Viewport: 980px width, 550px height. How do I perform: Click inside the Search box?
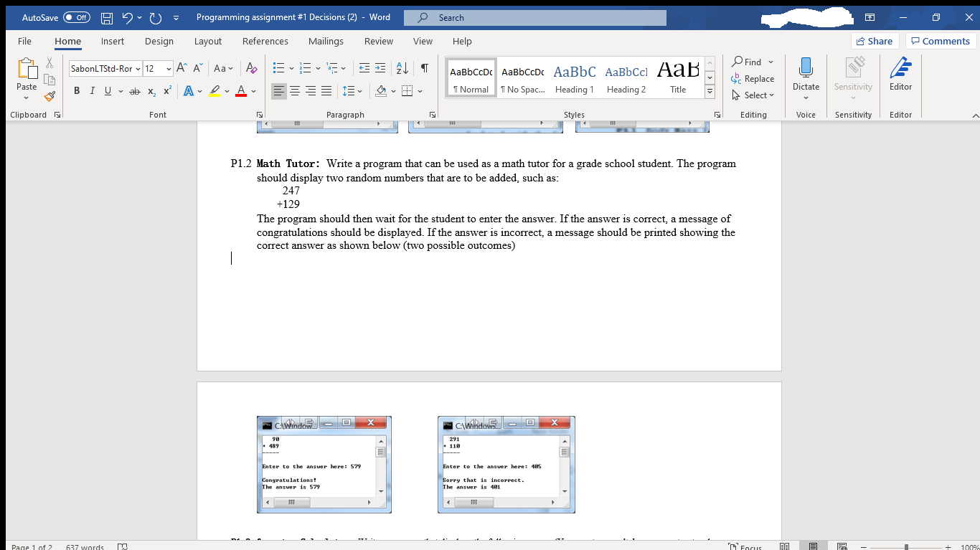pos(534,16)
